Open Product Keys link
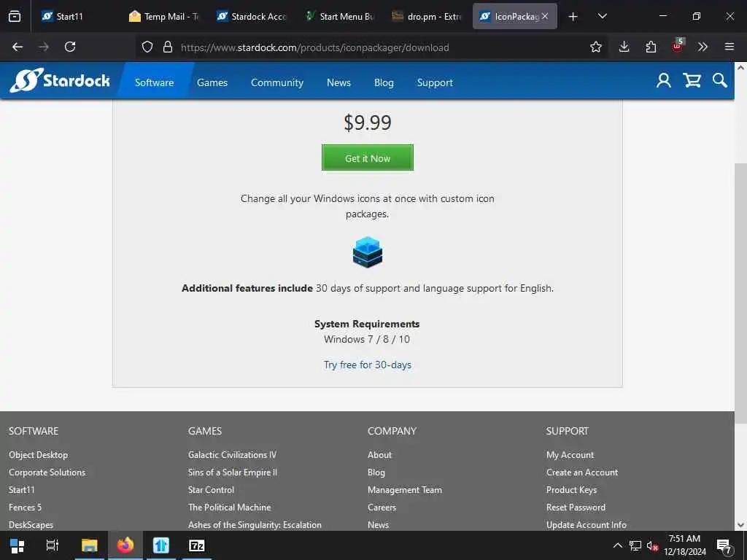Viewport: 747px width, 560px height. (571, 489)
